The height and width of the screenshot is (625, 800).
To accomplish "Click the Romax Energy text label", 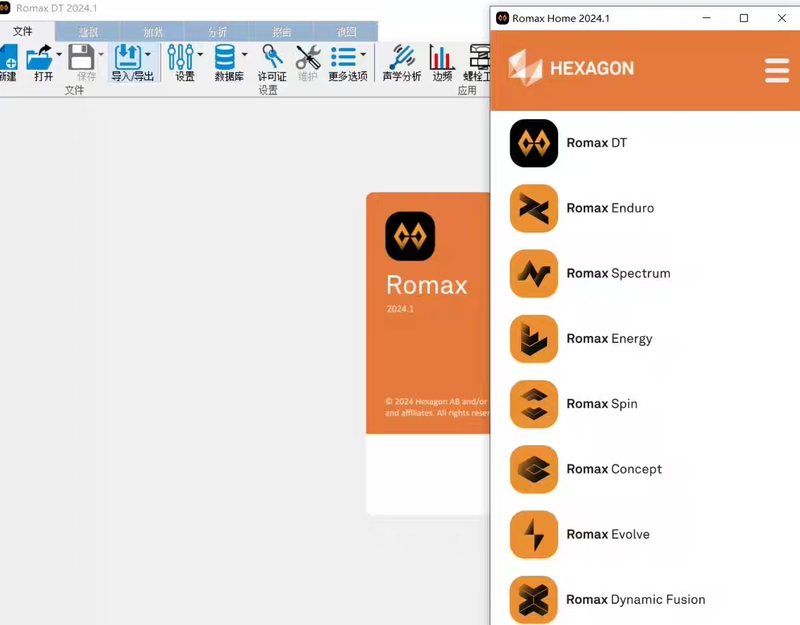I will 609,339.
